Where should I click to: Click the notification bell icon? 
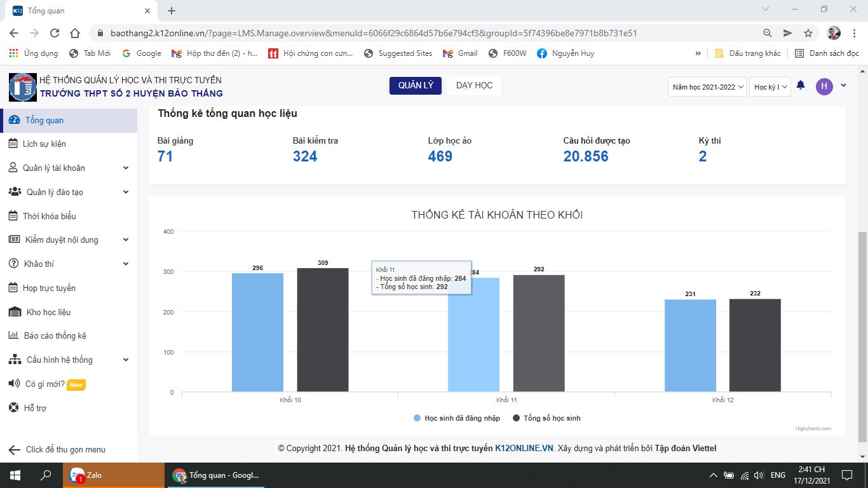pyautogui.click(x=801, y=85)
